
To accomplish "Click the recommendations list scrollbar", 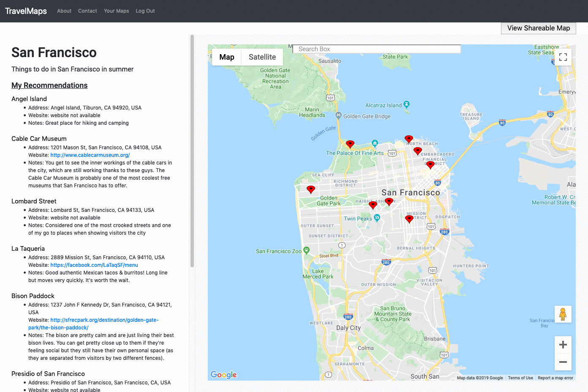I will 192,151.
